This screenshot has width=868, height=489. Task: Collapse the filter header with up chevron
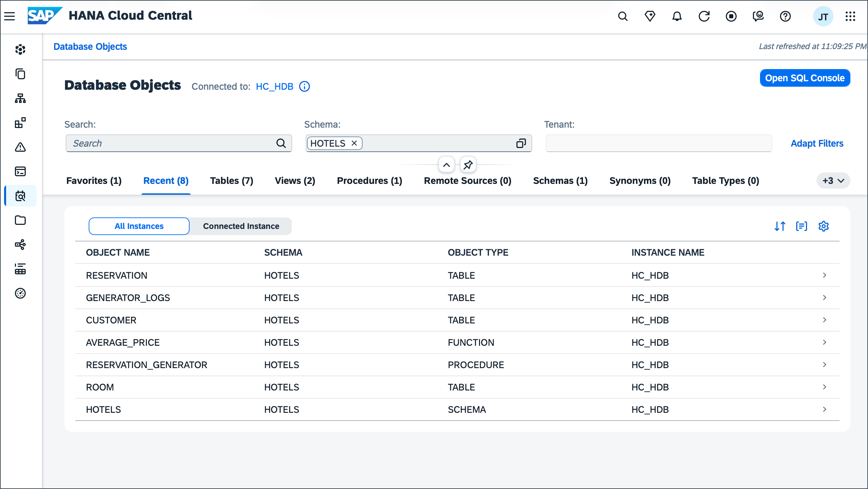click(447, 165)
